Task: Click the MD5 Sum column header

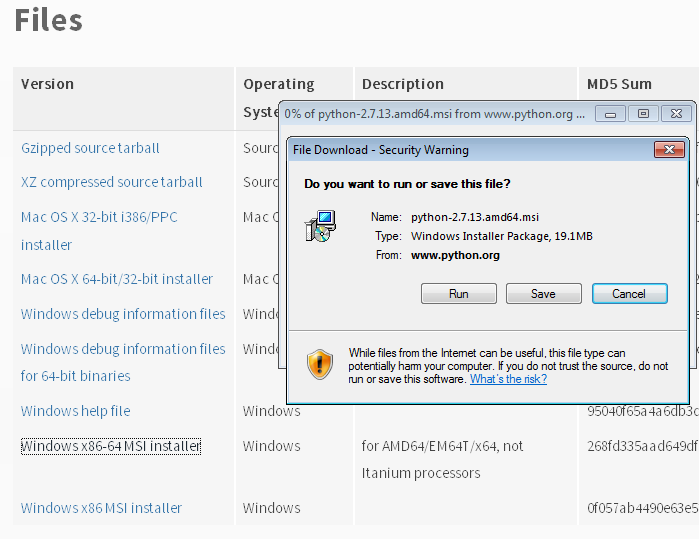Action: coord(619,84)
